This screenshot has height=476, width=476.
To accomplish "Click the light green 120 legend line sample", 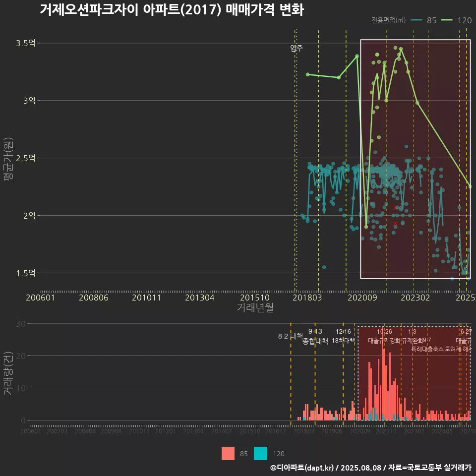I will point(447,20).
